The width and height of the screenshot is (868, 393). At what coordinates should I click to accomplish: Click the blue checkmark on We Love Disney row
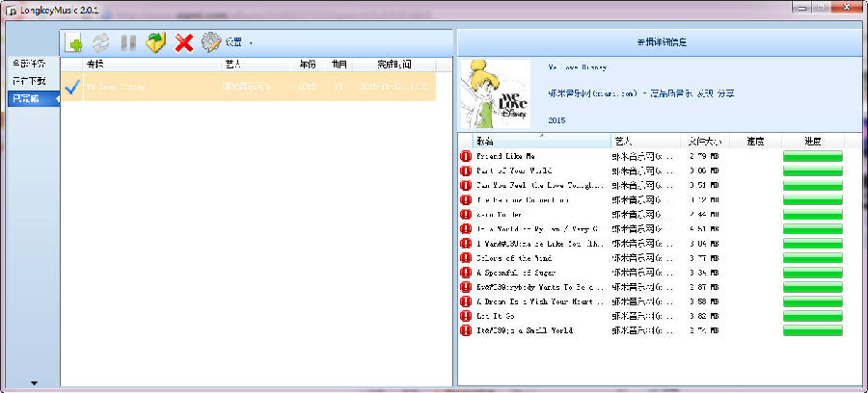pyautogui.click(x=72, y=87)
